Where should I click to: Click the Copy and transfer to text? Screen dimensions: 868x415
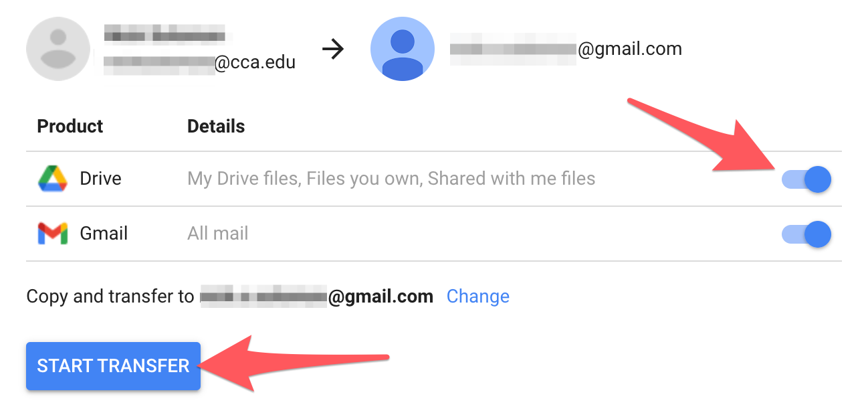click(x=110, y=296)
